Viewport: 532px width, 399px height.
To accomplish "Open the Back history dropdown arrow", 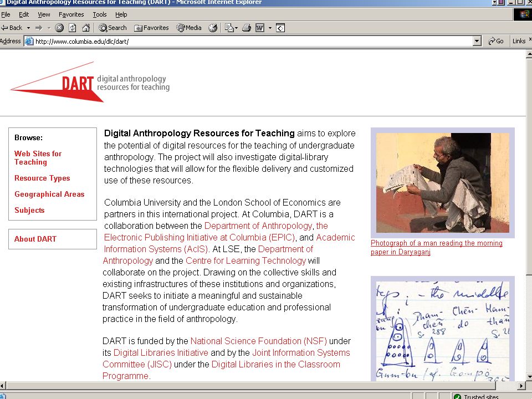I will pos(28,28).
